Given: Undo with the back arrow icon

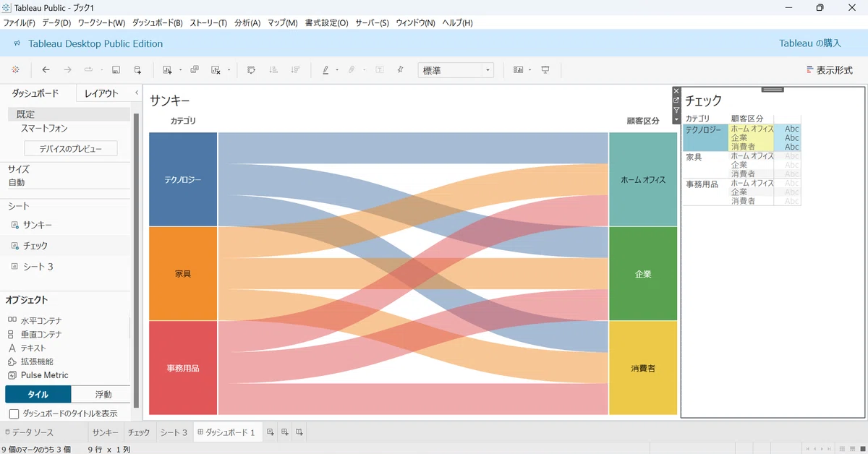Looking at the screenshot, I should coord(46,70).
